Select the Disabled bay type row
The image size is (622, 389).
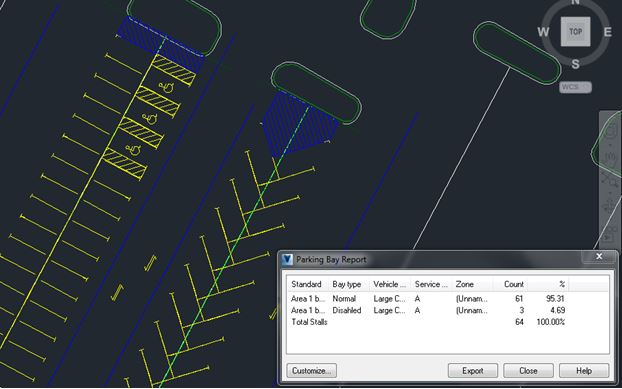[428, 310]
